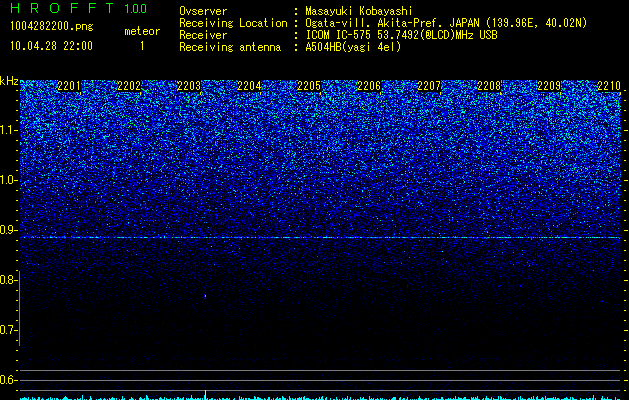Click the 2202 time marker
The image size is (629, 400).
[x=129, y=86]
